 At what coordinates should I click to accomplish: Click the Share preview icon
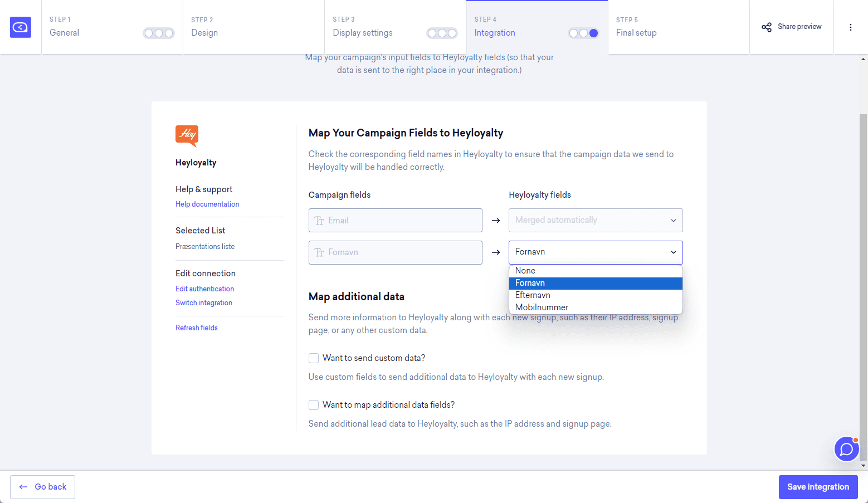click(x=767, y=27)
